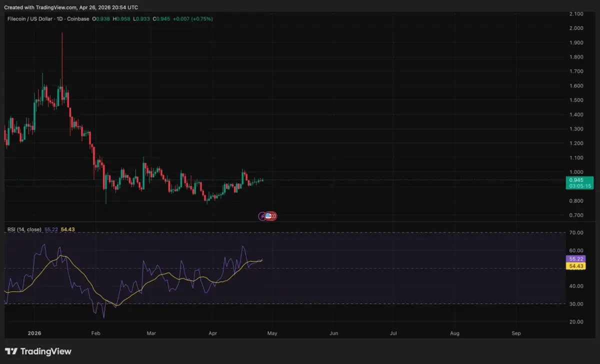Click the candle countdown timer 03:05:15
The image size is (600, 364).
[x=579, y=186]
